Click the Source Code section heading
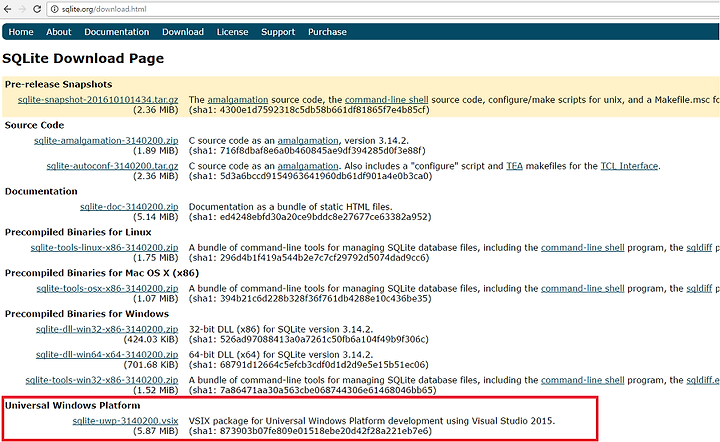The width and height of the screenshot is (720, 442). 34,125
